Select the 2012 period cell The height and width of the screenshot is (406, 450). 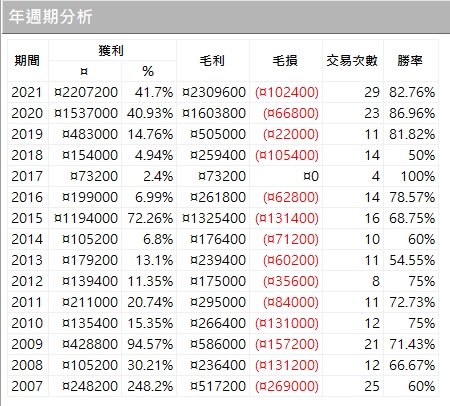click(27, 281)
